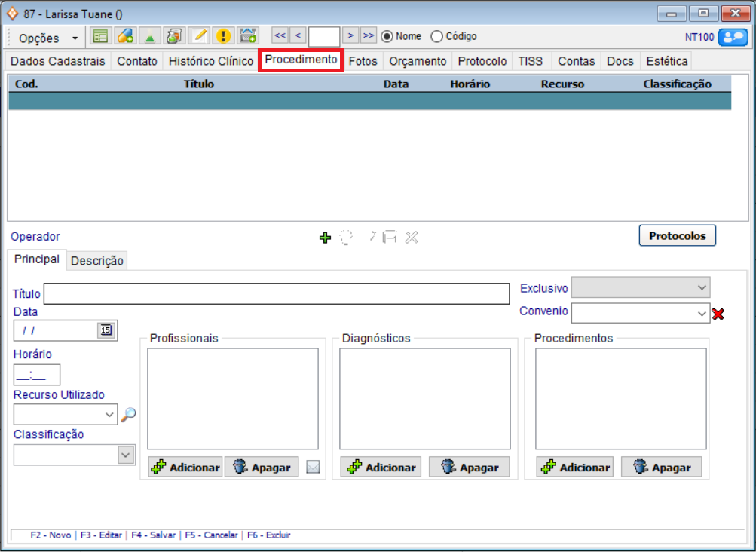The image size is (756, 552).
Task: Open the Descrição sub-tab
Action: (96, 261)
